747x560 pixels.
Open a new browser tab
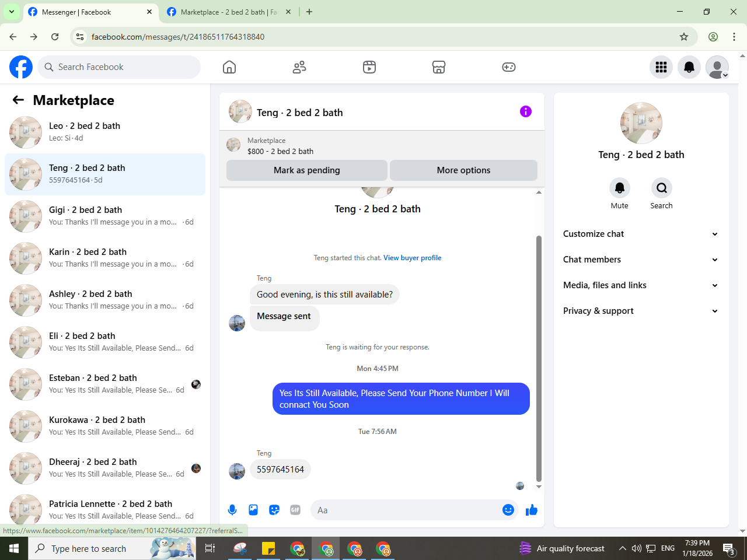[309, 12]
